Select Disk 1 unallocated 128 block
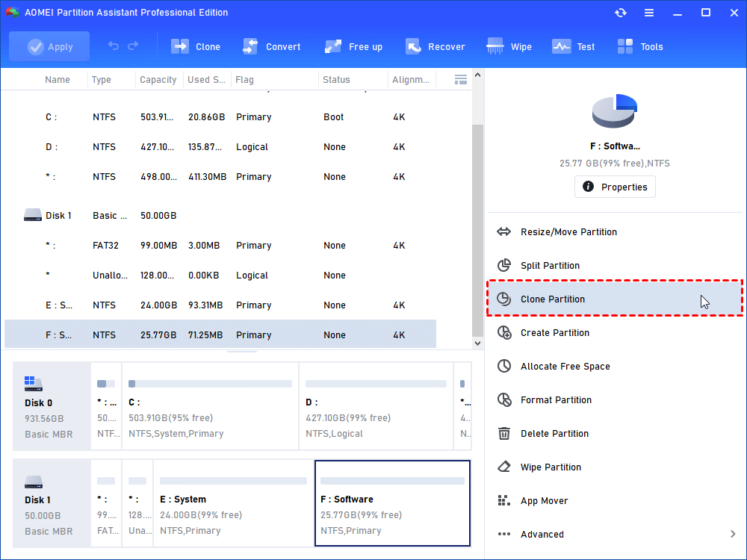This screenshot has width=747, height=560. pos(137,503)
